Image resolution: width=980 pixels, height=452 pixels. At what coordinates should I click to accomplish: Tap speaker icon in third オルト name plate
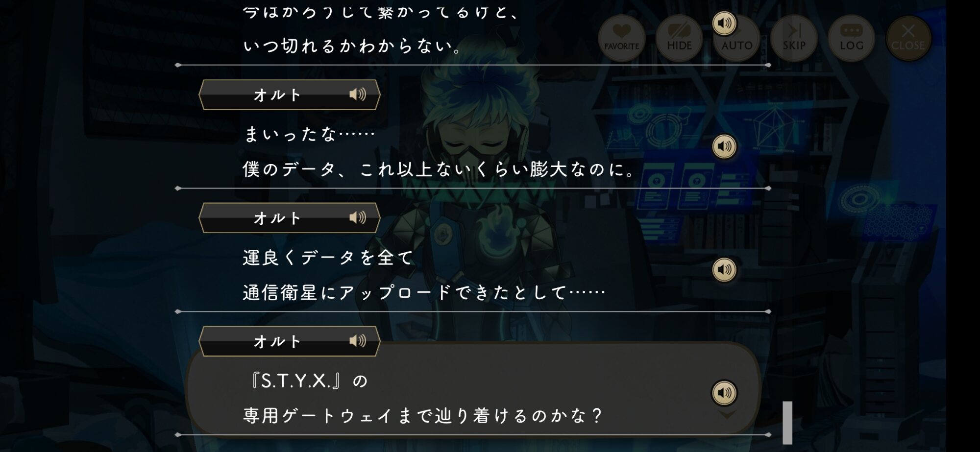pos(358,341)
